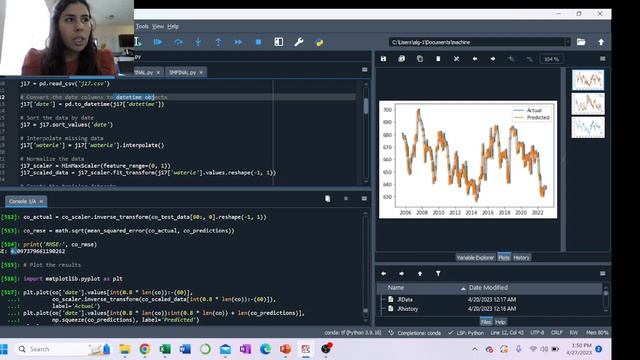This screenshot has height=360, width=640.
Task: Select the first plot thumbnail
Action: click(588, 80)
